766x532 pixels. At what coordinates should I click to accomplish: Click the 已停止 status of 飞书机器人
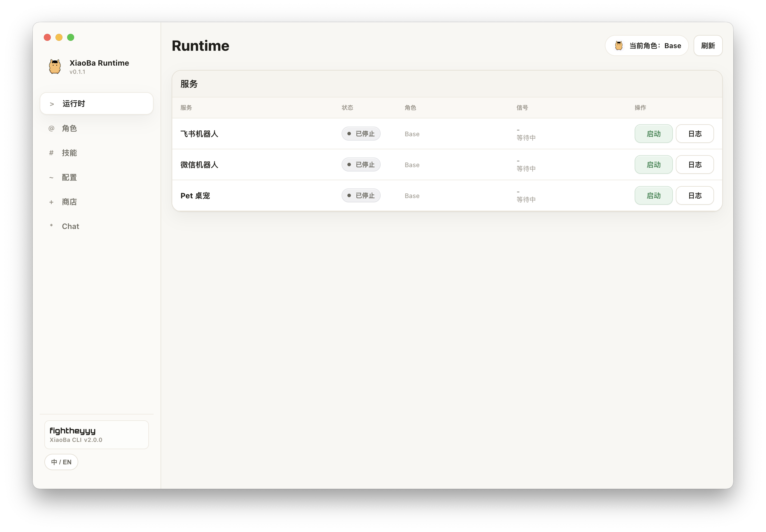tap(361, 134)
